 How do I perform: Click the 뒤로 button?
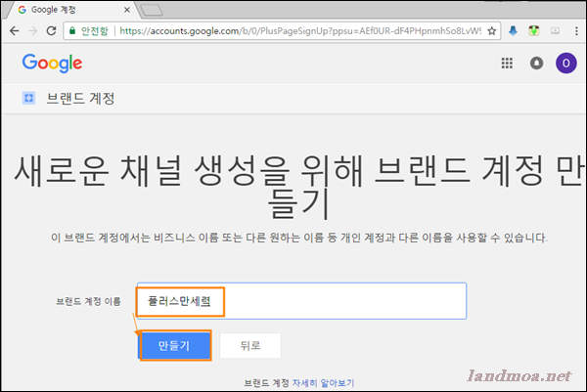coord(250,346)
